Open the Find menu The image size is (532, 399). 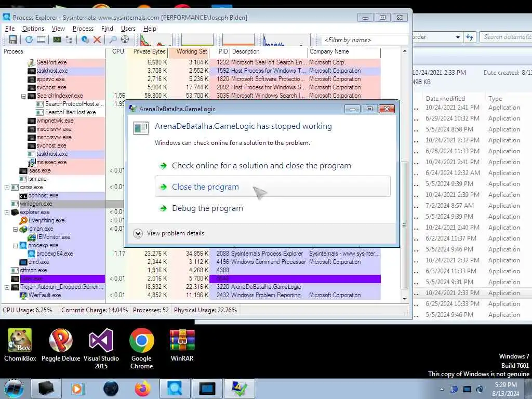click(107, 29)
